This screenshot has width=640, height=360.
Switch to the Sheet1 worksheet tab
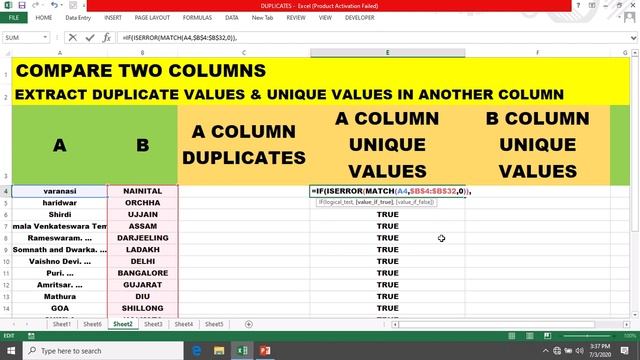62,324
